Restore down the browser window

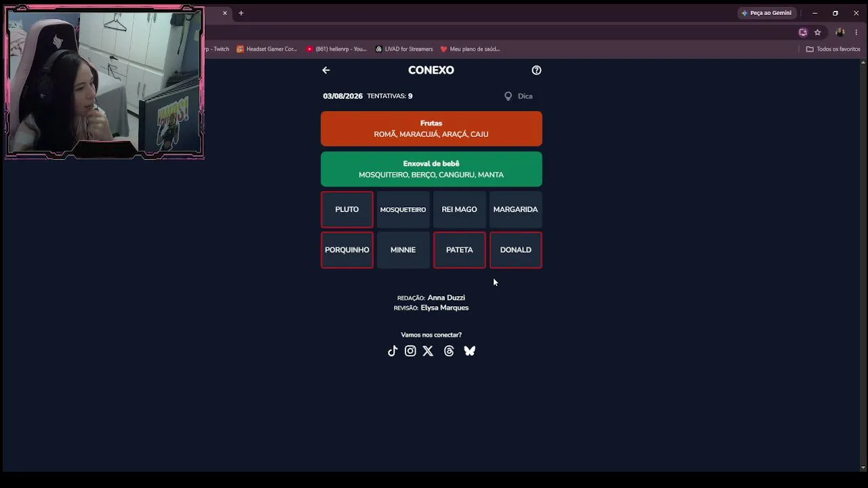[835, 13]
